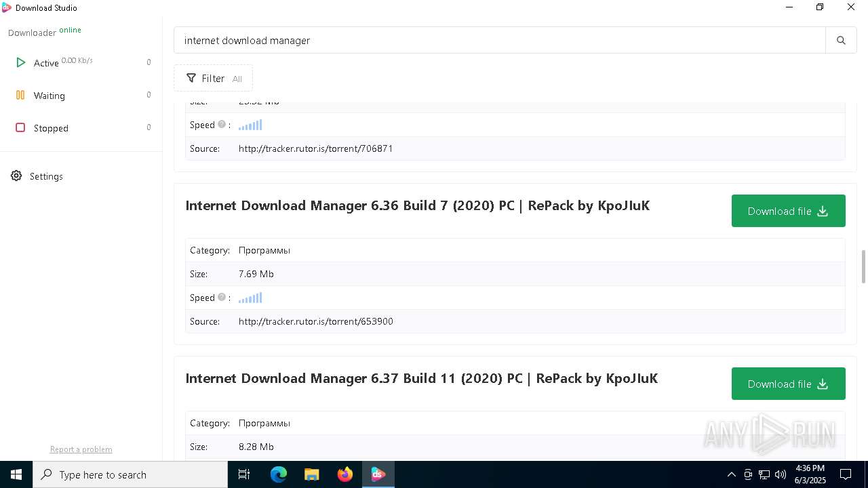Click the results vertical scrollbar thumb
Screen dimensions: 868x488
(863, 266)
